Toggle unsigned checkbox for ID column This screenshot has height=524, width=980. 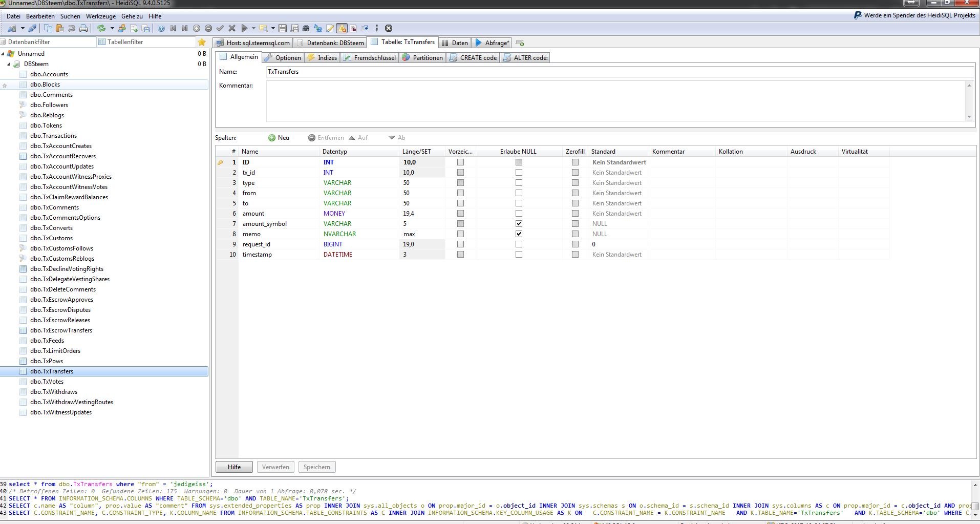pyautogui.click(x=460, y=162)
